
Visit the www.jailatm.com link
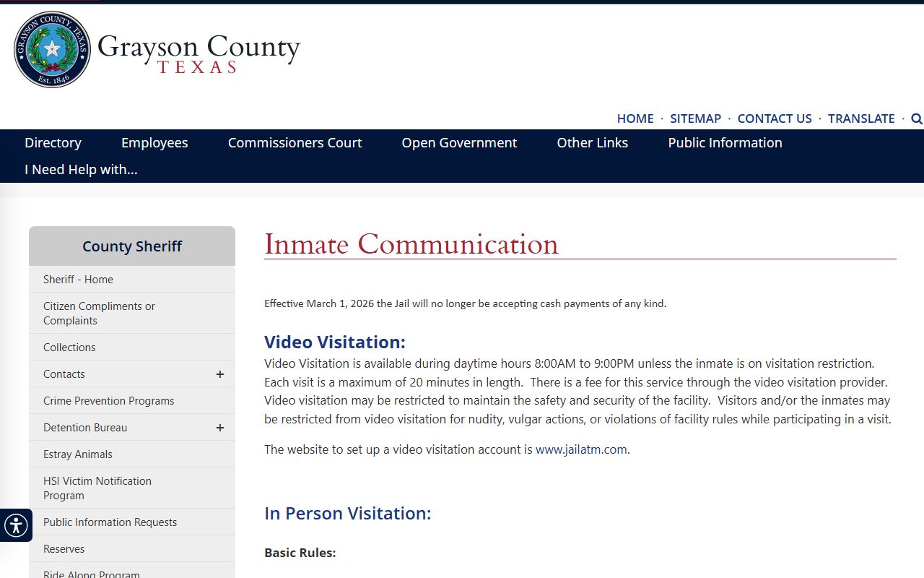click(x=581, y=449)
